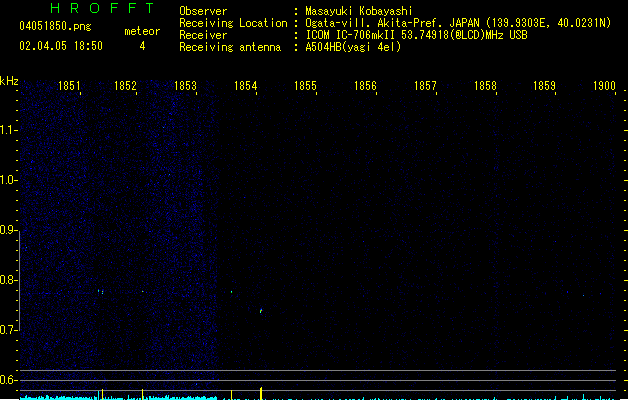
Task: Click the HROFFT title text
Action: pos(102,8)
